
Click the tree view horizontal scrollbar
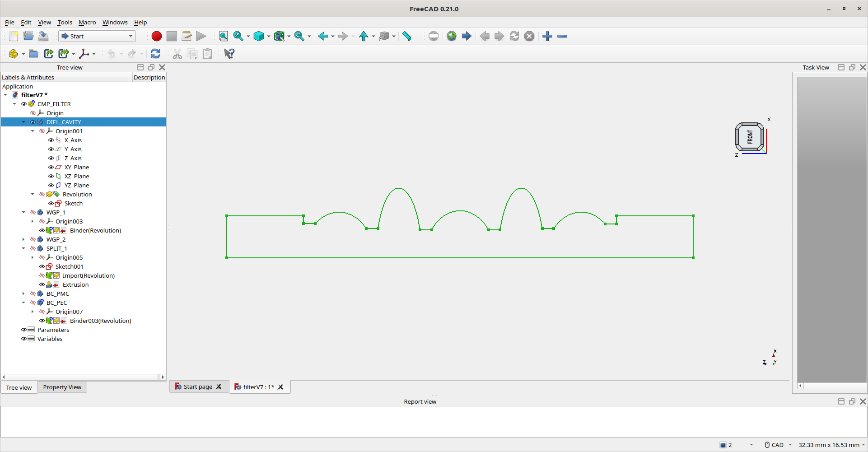click(84, 377)
